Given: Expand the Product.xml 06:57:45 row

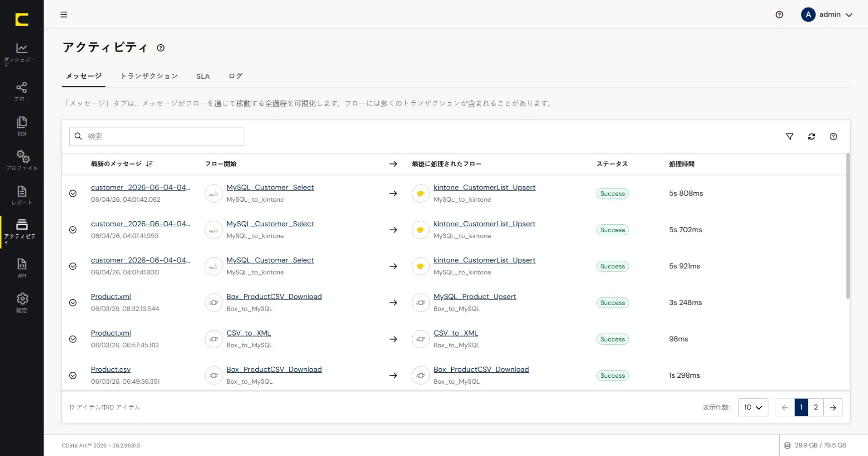Looking at the screenshot, I should [73, 339].
